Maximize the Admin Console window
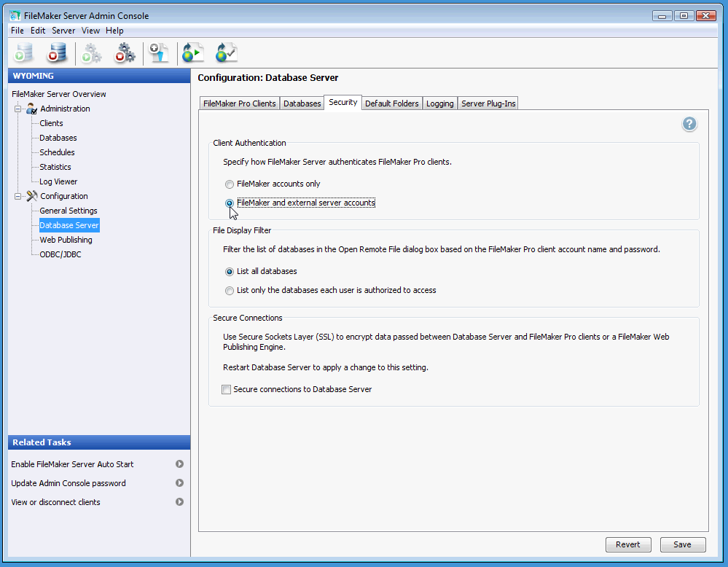The width and height of the screenshot is (728, 567). click(684, 16)
